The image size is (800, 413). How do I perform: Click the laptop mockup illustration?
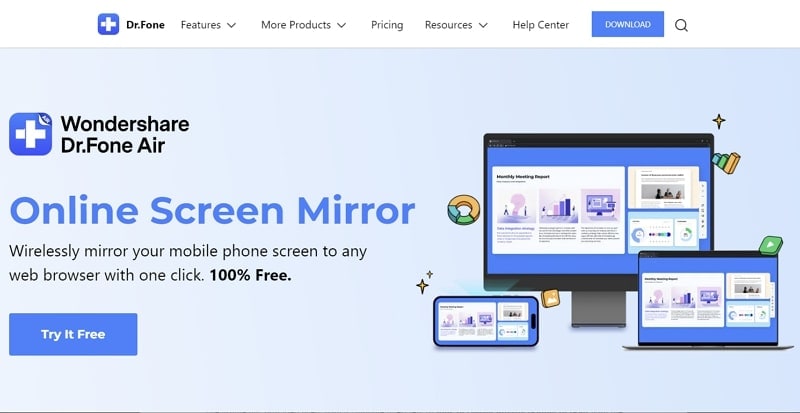[708, 300]
